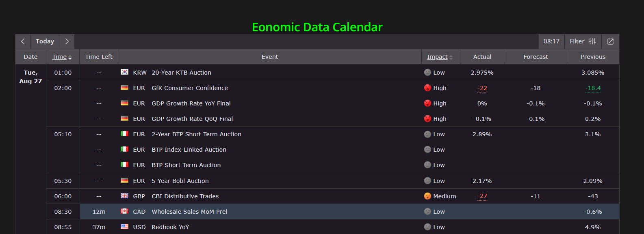Click the red High impact face on GDP Growth Final
This screenshot has height=234, width=644.
coord(427,103)
